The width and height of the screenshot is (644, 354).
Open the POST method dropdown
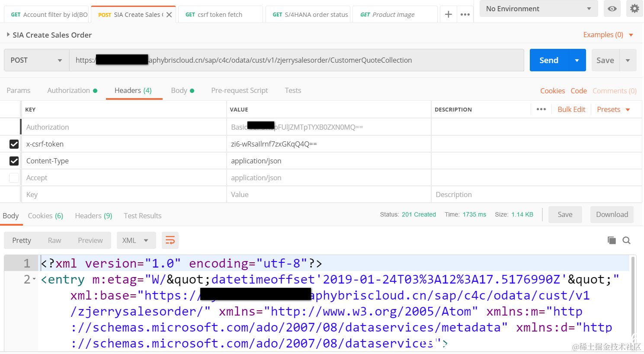36,60
